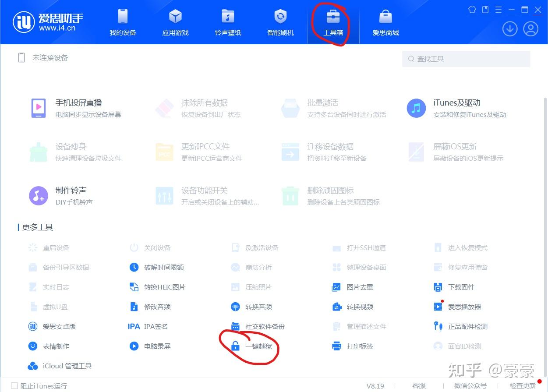Viewport: 548px width, 392px height.
Task: Click 未连接设备 status label
Action: pos(50,58)
